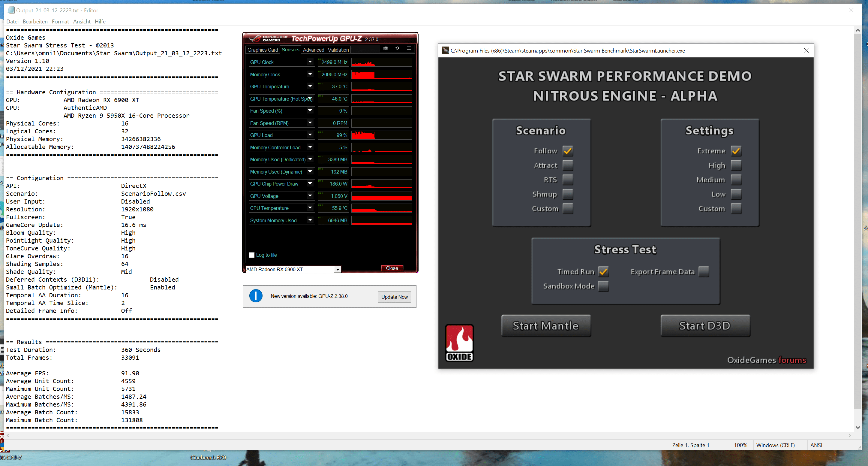The width and height of the screenshot is (868, 466).
Task: Open the Format menu
Action: 60,22
